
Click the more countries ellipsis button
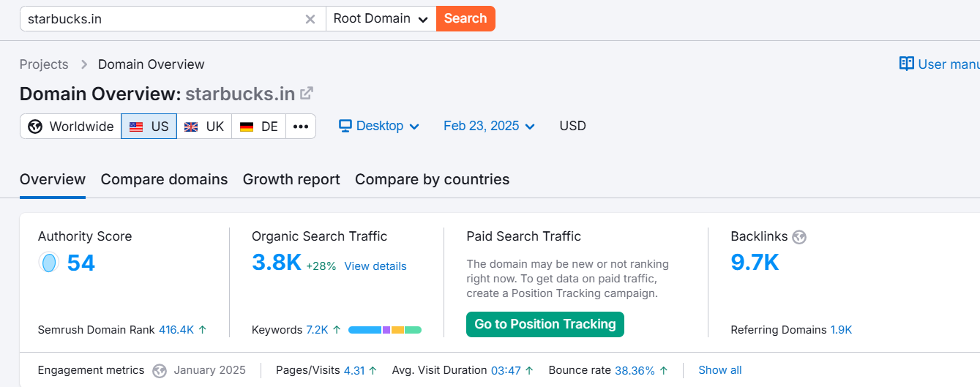(x=301, y=127)
